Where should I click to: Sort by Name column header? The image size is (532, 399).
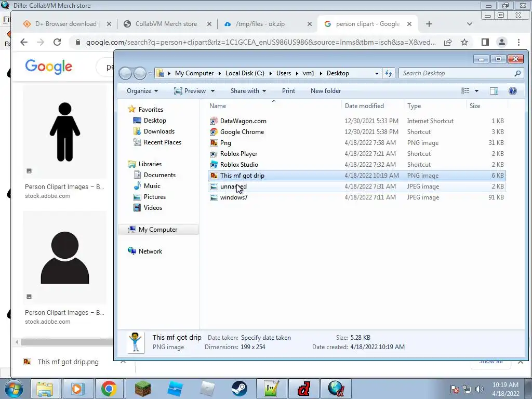[x=274, y=106]
